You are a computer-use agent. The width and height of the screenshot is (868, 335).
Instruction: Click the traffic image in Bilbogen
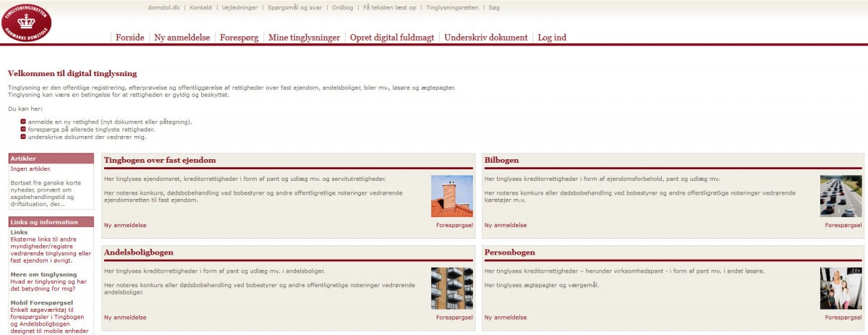point(841,196)
